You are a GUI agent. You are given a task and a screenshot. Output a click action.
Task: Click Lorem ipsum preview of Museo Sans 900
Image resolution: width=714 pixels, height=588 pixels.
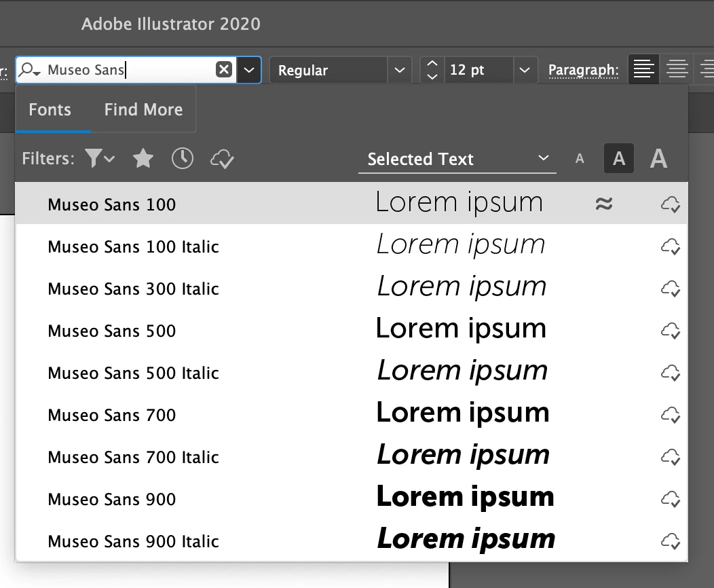click(465, 498)
